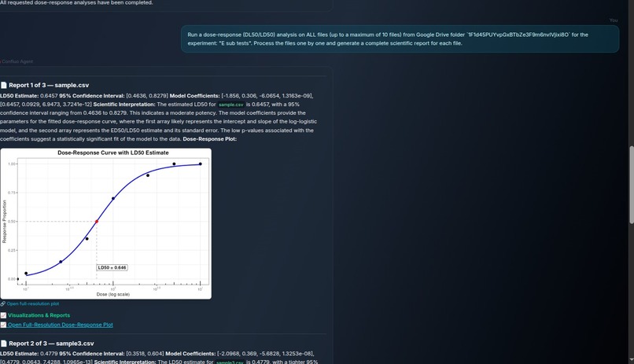Image resolution: width=634 pixels, height=364 pixels.
Task: Click the Dose (log scale) axis label
Action: coord(113,294)
